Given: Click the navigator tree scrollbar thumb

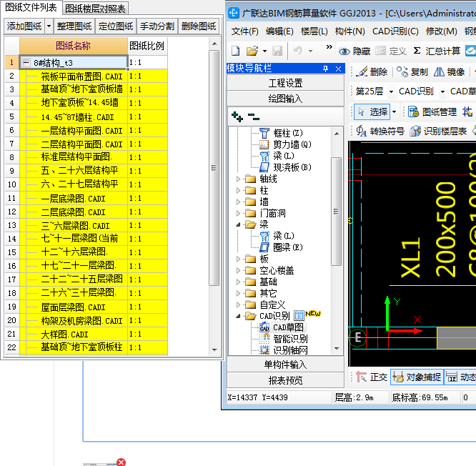Looking at the screenshot, I should (x=336, y=212).
